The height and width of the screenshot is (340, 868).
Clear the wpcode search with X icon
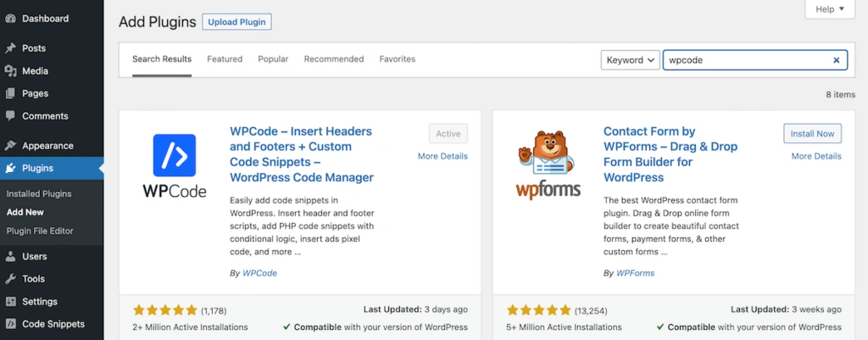pos(837,60)
